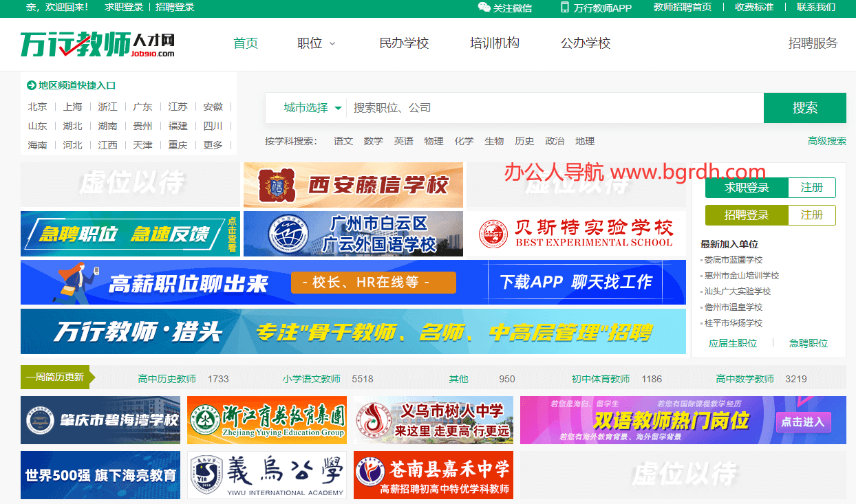
Task: Open the 肇庆市碧海湾学校 banner
Action: (100, 420)
